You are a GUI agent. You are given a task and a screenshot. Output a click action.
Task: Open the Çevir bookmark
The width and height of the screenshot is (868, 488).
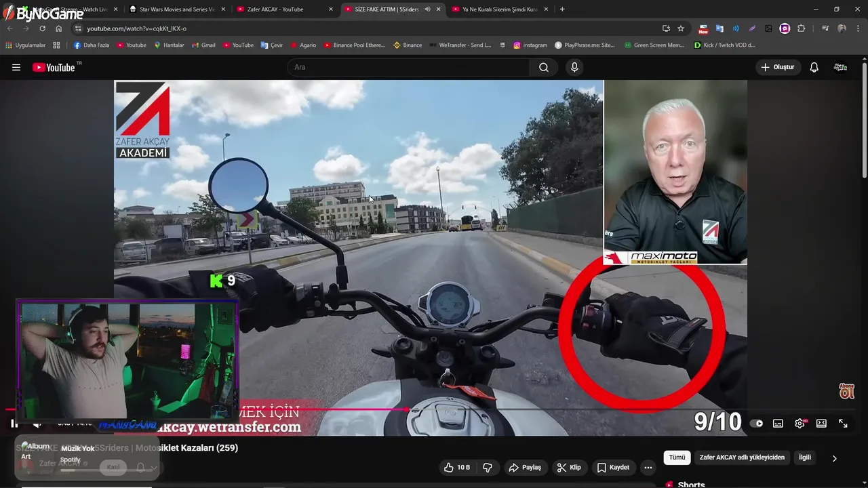point(272,45)
